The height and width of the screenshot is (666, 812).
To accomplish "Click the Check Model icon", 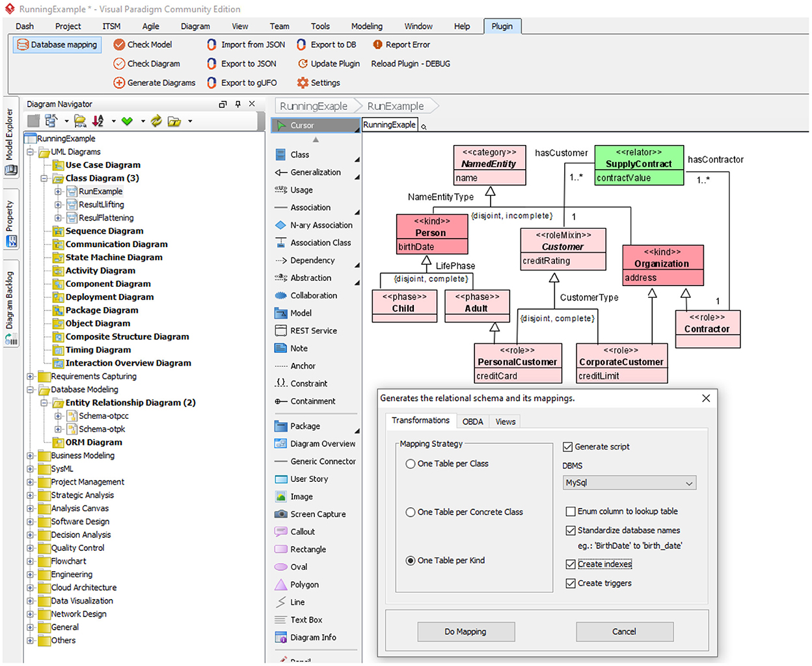I will tap(119, 45).
